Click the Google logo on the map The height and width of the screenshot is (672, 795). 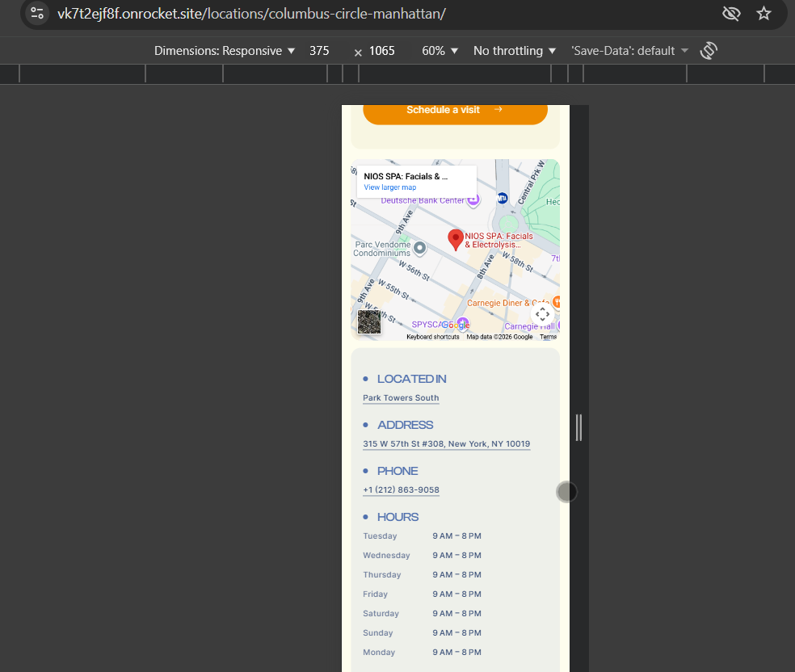pos(456,325)
